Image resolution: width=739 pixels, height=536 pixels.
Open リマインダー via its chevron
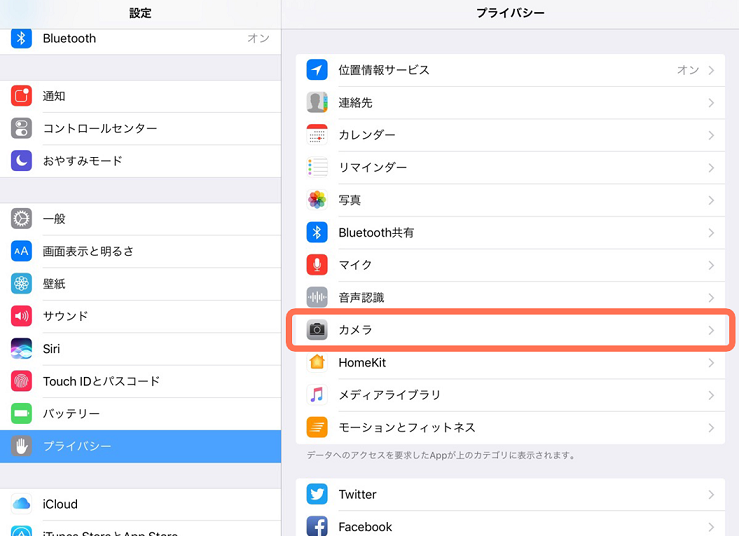[711, 168]
